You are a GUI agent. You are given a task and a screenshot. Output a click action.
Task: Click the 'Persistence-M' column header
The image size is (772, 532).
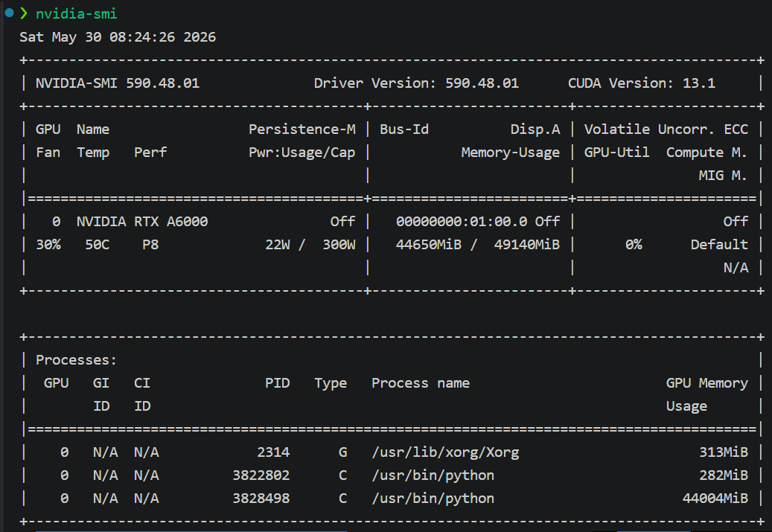click(x=302, y=129)
